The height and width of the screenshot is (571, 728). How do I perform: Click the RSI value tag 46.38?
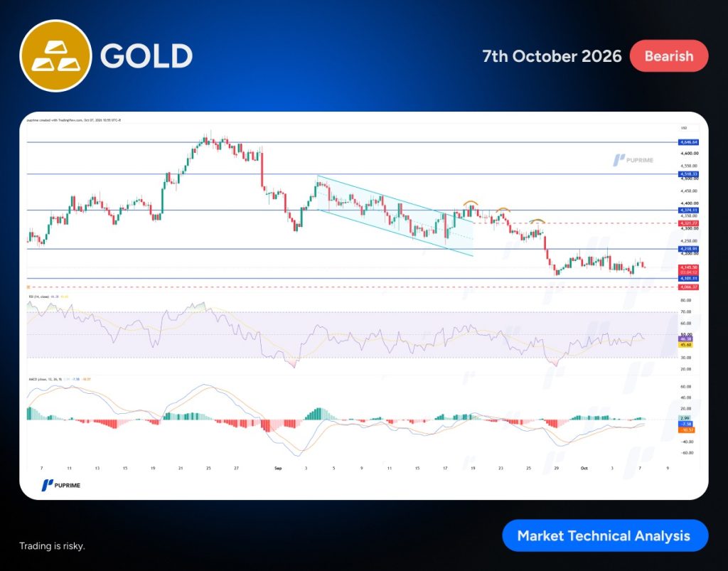[686, 339]
